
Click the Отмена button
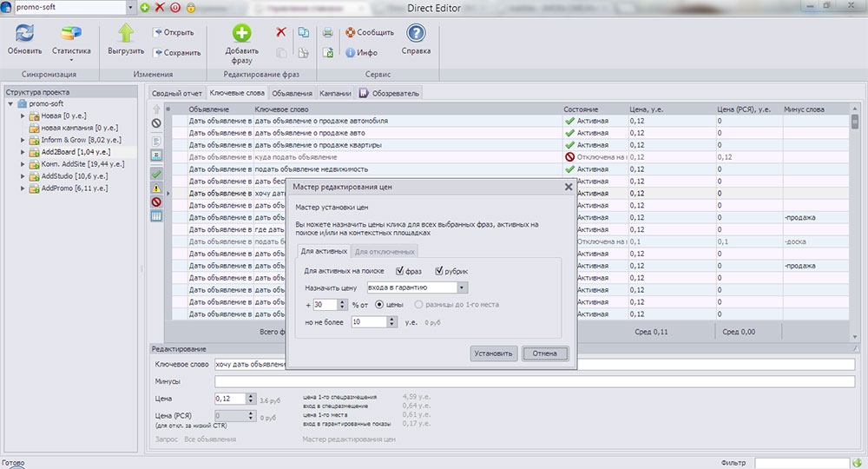point(545,353)
